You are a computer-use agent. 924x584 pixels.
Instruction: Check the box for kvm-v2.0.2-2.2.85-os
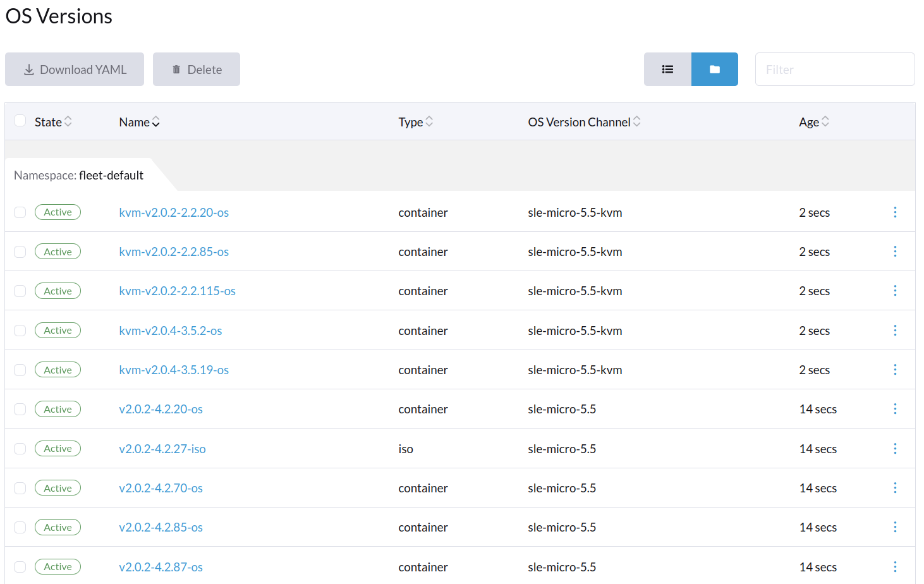coord(20,252)
